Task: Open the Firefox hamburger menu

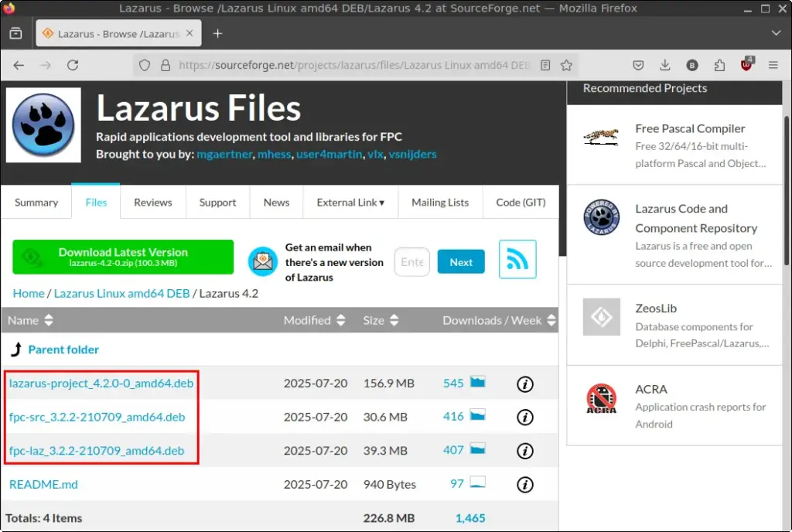Action: tap(773, 65)
